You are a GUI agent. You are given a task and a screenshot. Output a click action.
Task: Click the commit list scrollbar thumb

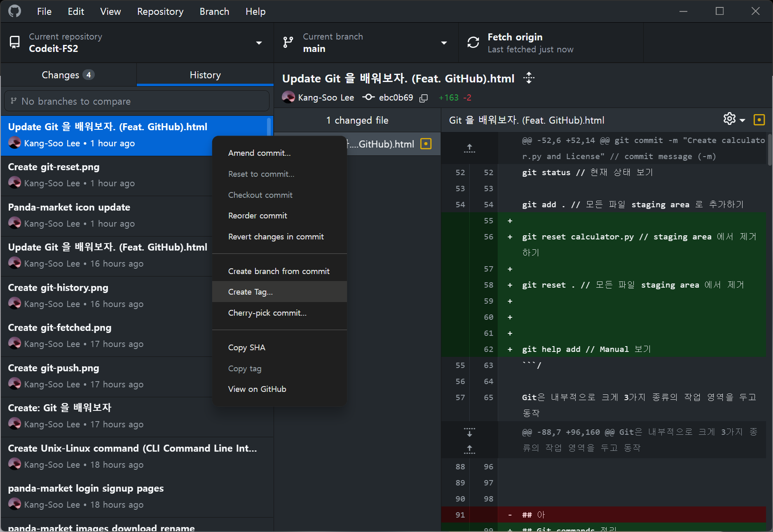tap(269, 127)
